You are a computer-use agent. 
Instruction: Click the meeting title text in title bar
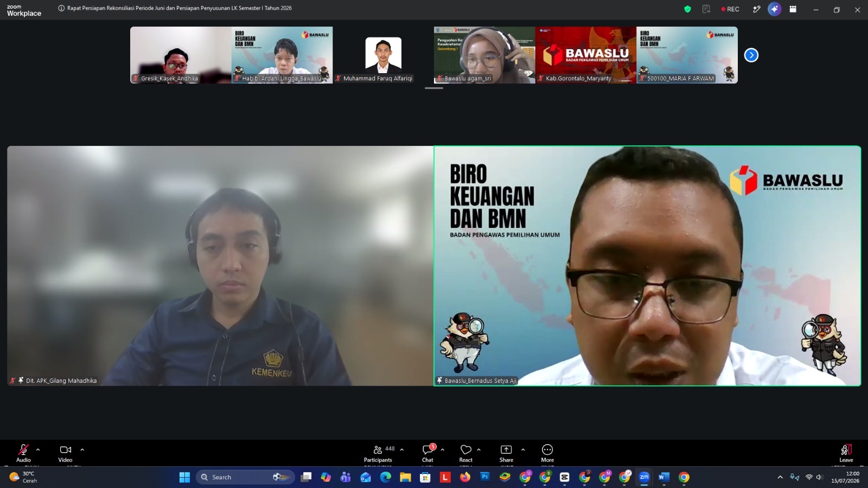[x=180, y=8]
